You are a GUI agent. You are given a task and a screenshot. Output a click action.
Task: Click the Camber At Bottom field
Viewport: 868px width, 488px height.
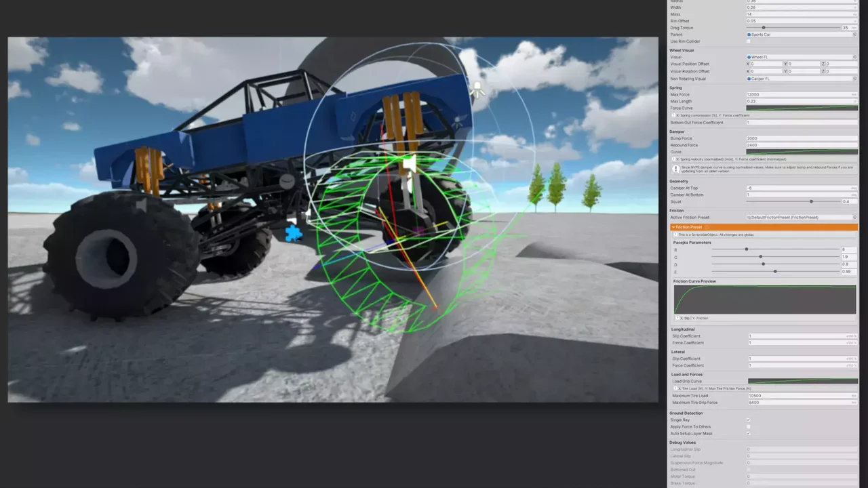point(802,195)
